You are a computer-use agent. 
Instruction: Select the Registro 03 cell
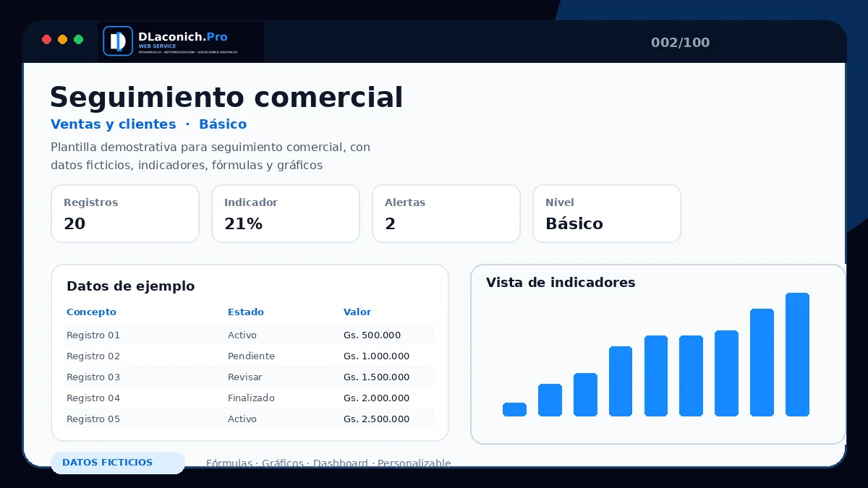93,377
